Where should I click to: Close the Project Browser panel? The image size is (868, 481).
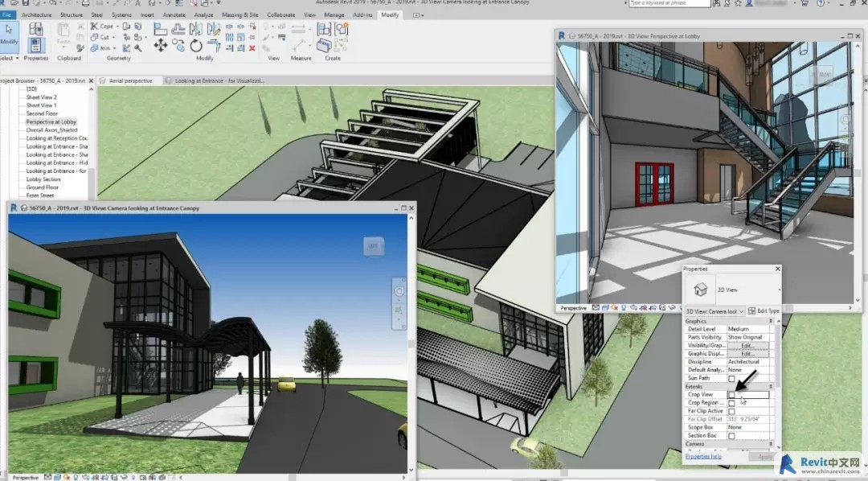click(92, 81)
